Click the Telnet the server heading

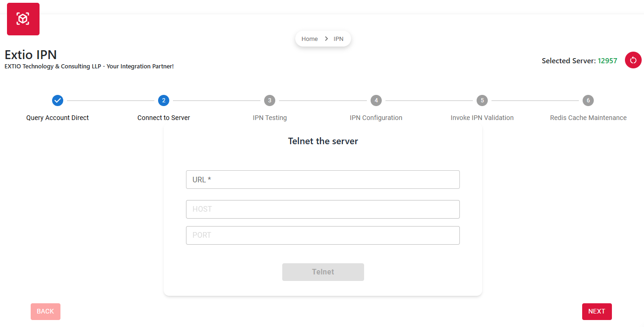click(x=323, y=141)
